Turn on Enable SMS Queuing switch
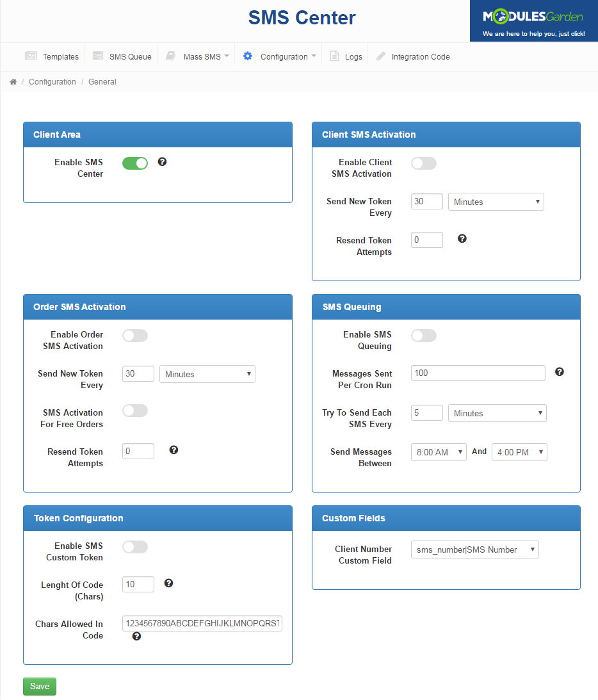The height and width of the screenshot is (700, 598). [x=424, y=336]
